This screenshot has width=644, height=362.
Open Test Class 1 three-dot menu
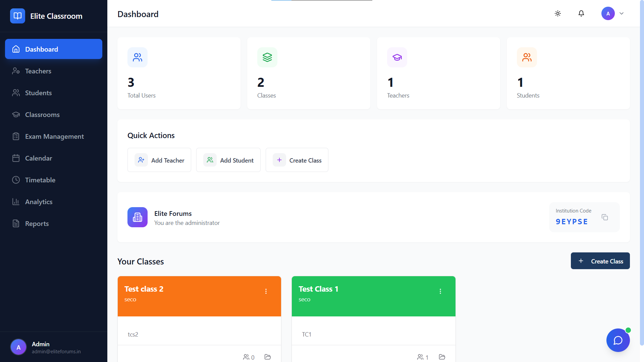pos(440,291)
